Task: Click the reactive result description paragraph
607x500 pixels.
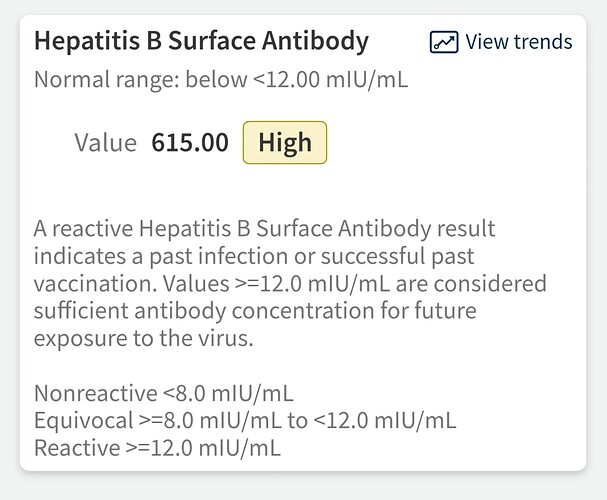Action: tap(290, 283)
